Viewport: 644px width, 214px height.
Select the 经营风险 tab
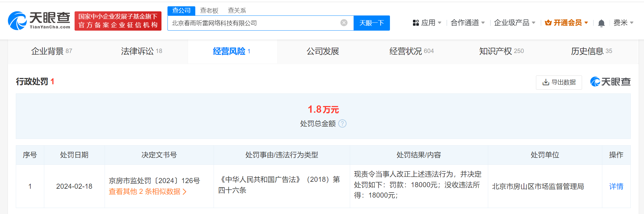[233, 51]
